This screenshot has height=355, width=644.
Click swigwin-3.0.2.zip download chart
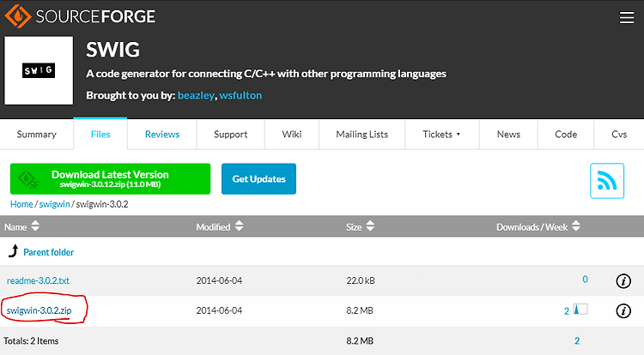click(580, 309)
